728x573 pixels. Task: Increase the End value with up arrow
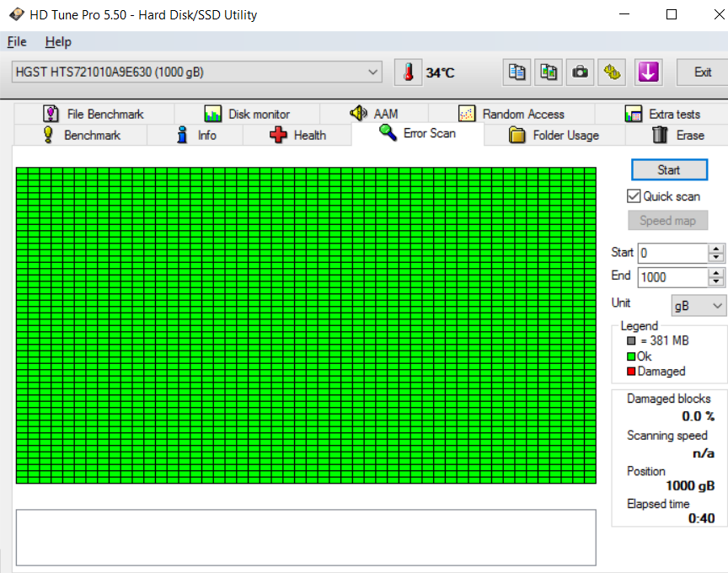click(x=716, y=273)
